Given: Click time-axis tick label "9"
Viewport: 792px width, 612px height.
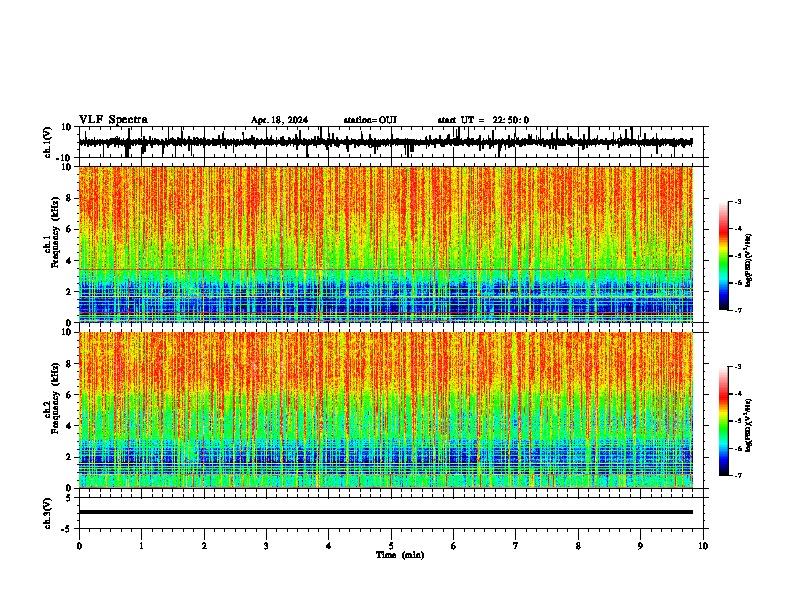Looking at the screenshot, I should point(640,546).
